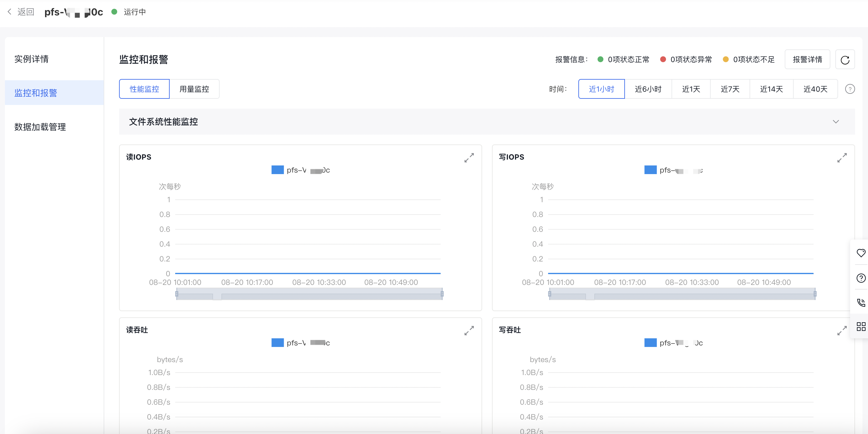Toggle the 写IOPS legend series swatch
This screenshot has width=868, height=434.
click(x=650, y=170)
